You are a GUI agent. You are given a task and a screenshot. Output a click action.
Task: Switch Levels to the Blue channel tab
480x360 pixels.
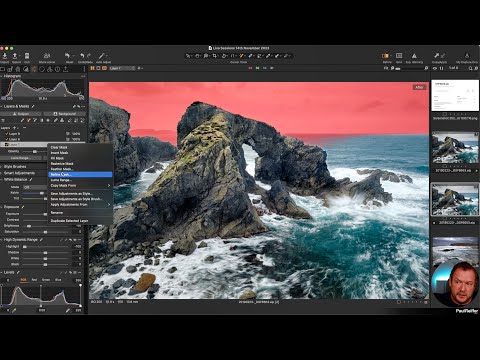click(x=58, y=280)
